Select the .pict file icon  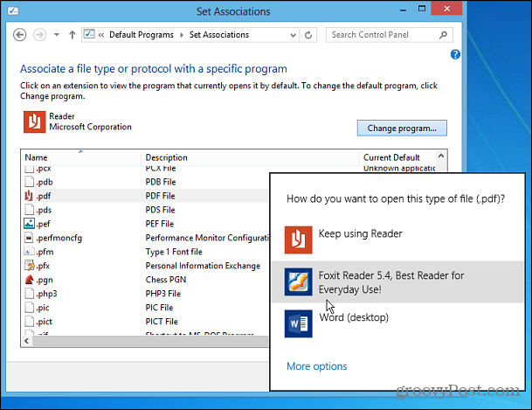point(29,321)
